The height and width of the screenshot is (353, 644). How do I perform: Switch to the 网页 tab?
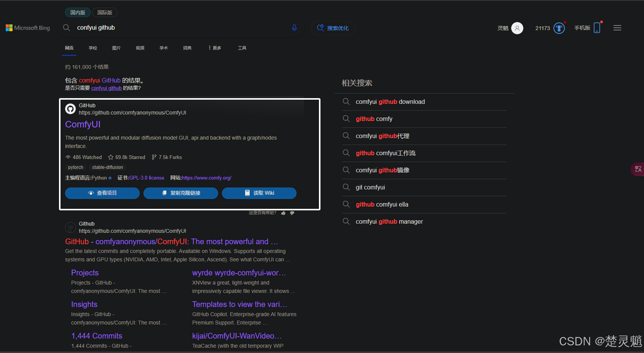(69, 48)
